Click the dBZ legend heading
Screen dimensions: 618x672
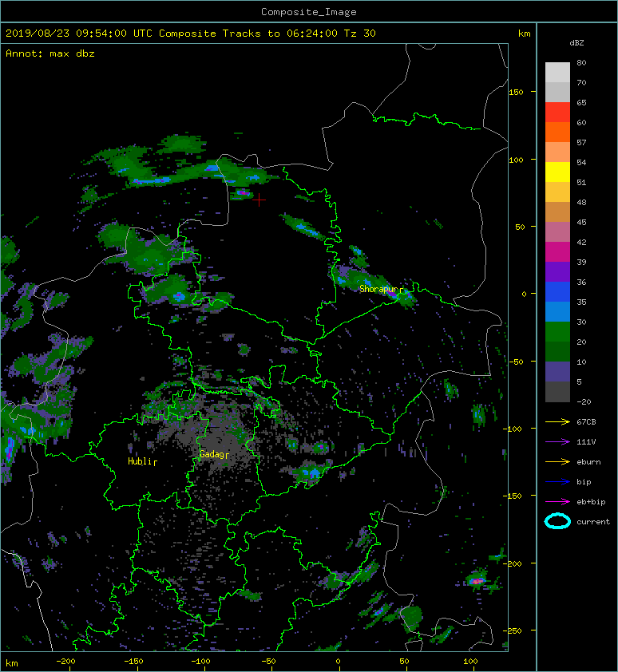point(576,43)
